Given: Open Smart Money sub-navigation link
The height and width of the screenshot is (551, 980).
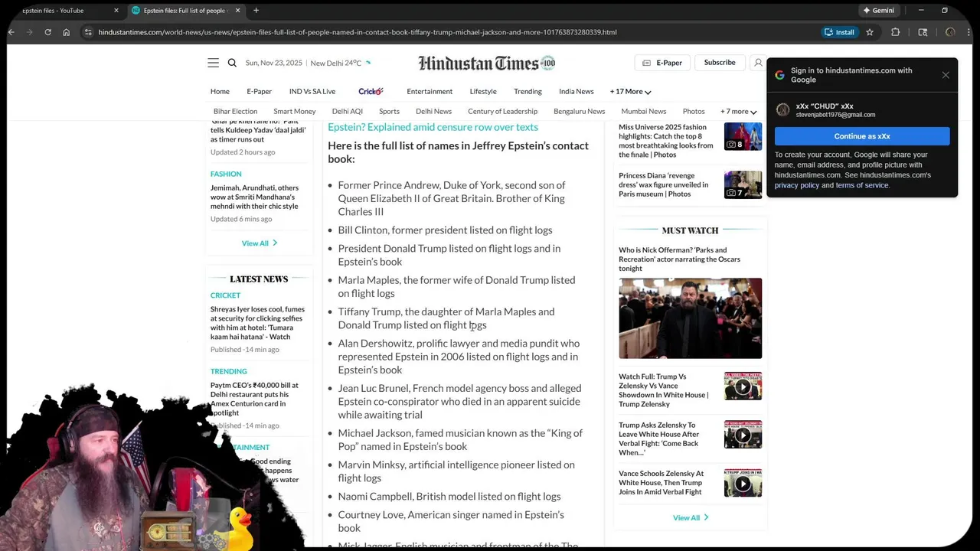Looking at the screenshot, I should tap(295, 112).
